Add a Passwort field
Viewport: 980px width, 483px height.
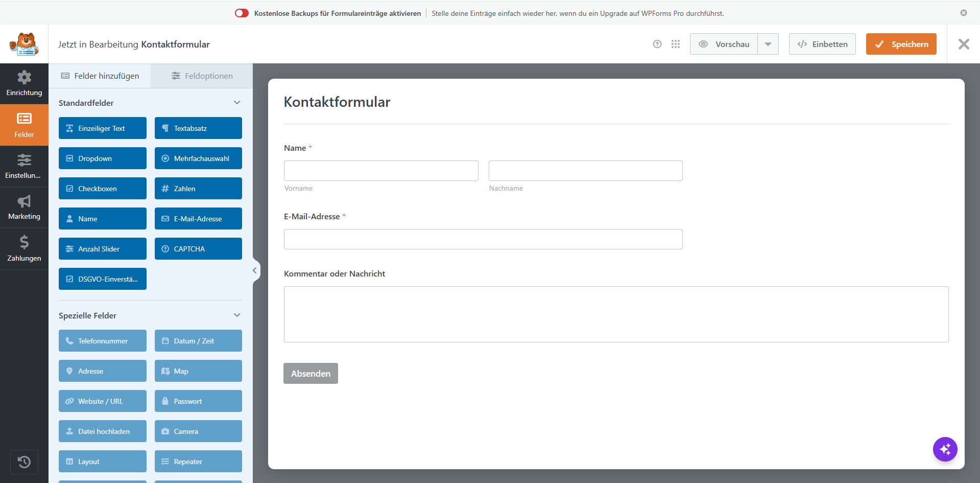[x=198, y=401]
